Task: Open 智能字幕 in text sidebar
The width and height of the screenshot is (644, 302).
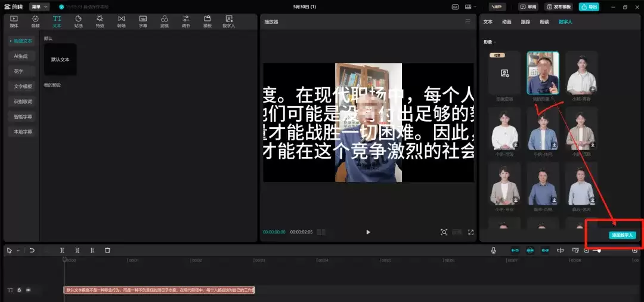Action: tap(21, 117)
